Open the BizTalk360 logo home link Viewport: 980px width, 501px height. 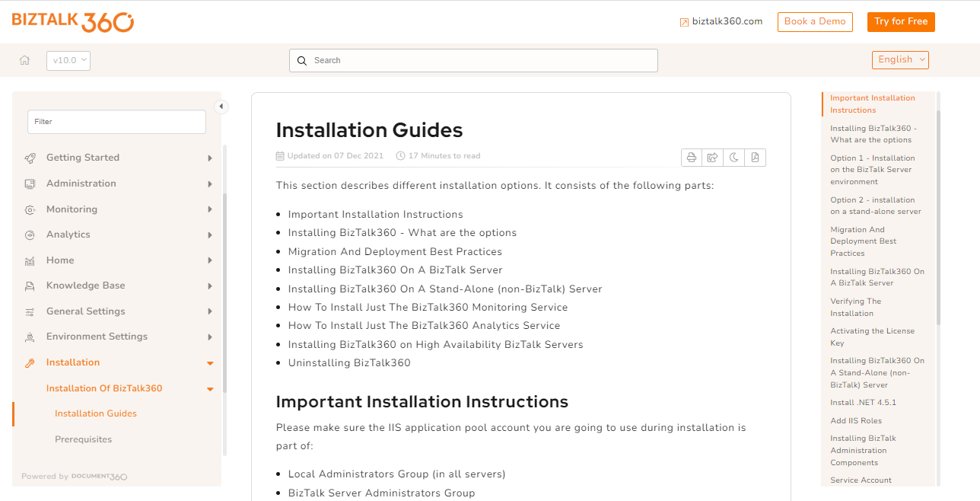point(73,21)
